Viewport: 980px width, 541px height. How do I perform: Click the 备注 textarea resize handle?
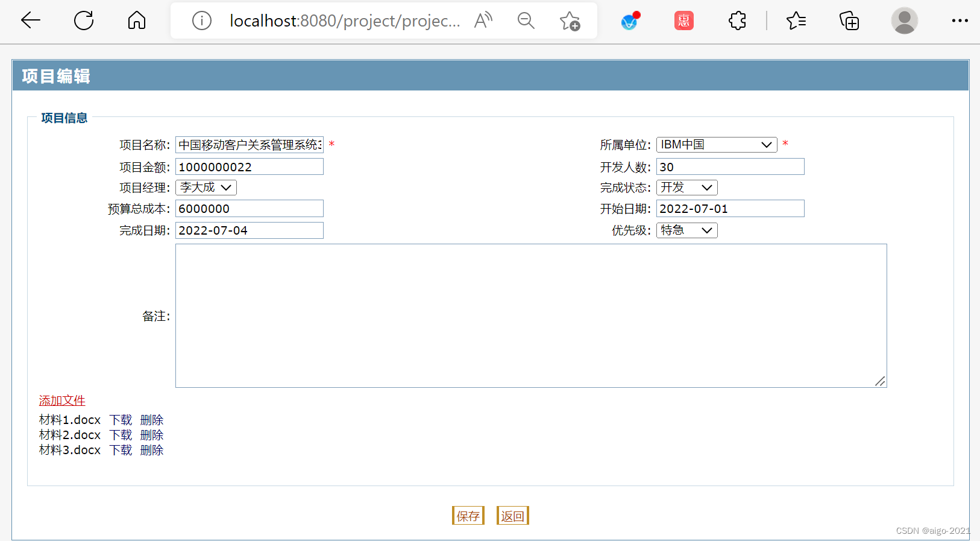[881, 381]
